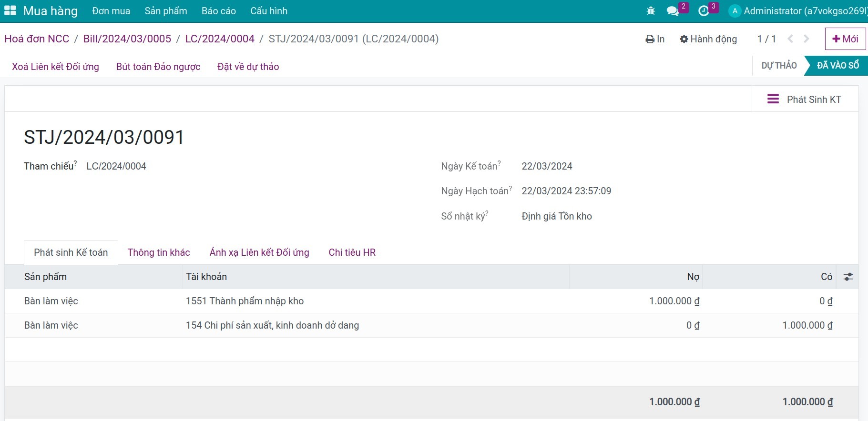Open the apps grid menu icon
The height and width of the screenshot is (421, 868).
click(10, 11)
